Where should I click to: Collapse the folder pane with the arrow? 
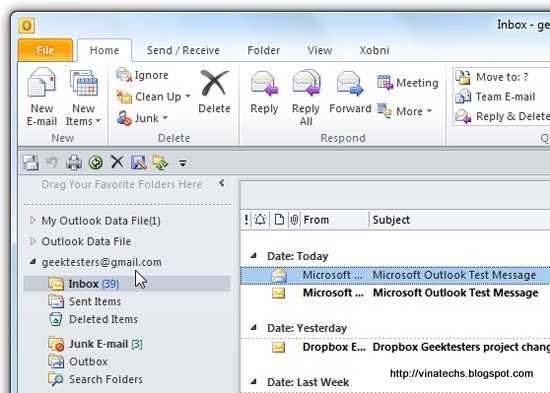click(221, 183)
